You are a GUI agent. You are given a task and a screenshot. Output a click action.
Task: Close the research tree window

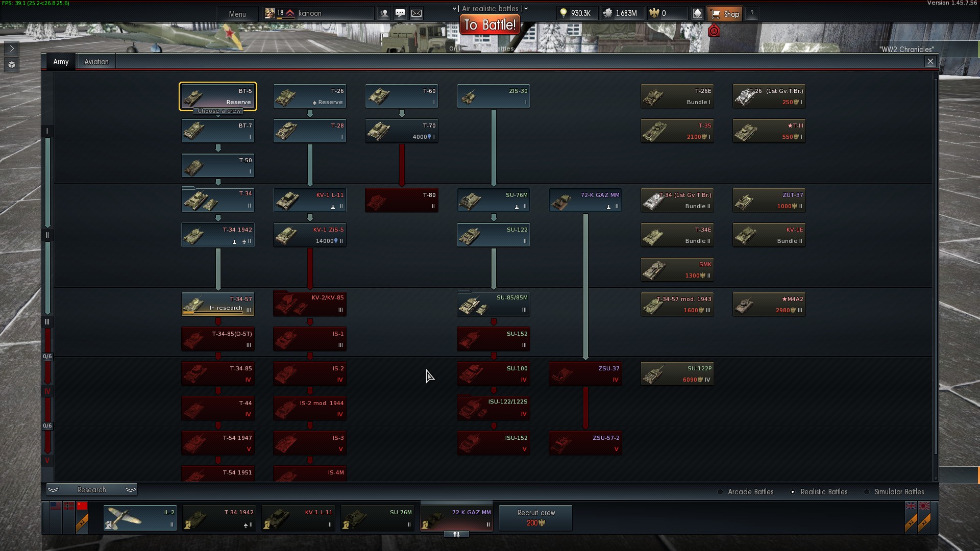click(x=930, y=61)
